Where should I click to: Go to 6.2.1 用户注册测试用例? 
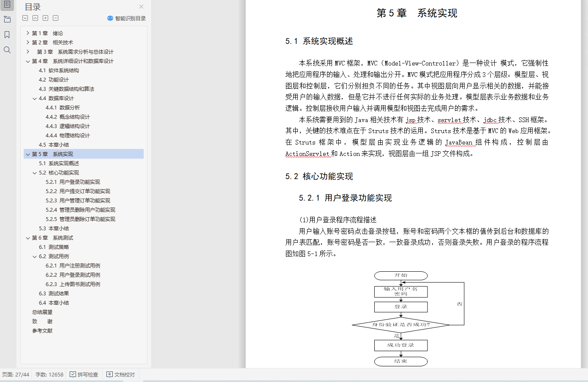tap(73, 265)
